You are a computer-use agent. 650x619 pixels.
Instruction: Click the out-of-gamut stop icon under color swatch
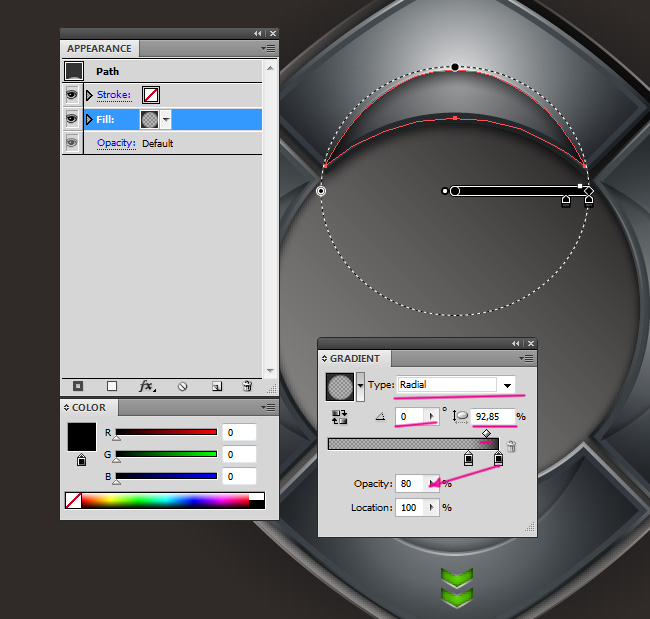click(81, 460)
